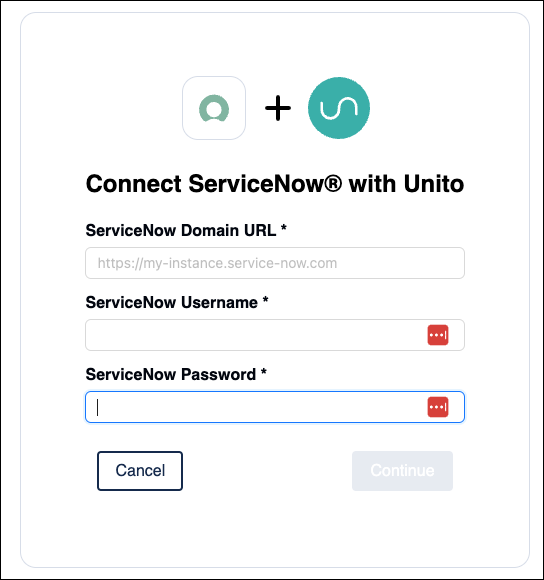This screenshot has height=580, width=544.
Task: Select the ServiceNow Username label text
Action: coord(172,303)
